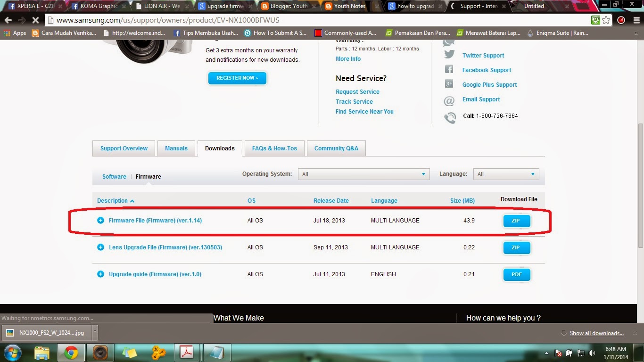
Task: Show hidden system tray icons
Action: click(x=546, y=353)
